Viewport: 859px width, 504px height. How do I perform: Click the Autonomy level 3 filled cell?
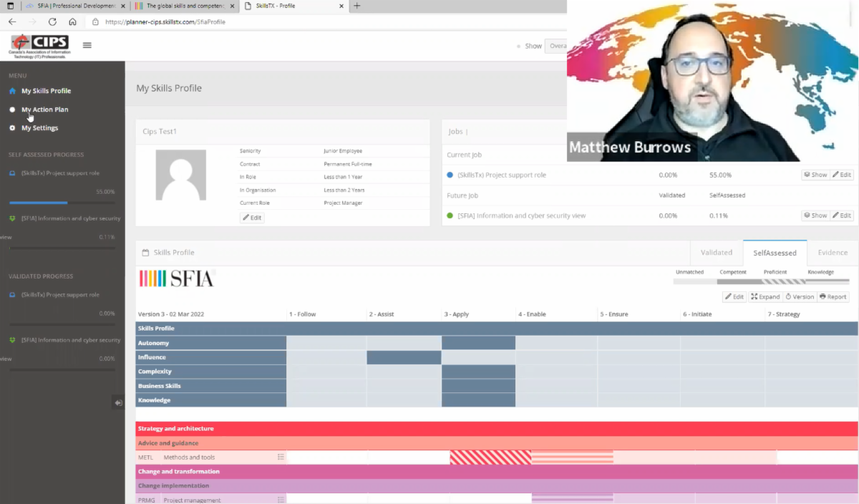(x=478, y=343)
